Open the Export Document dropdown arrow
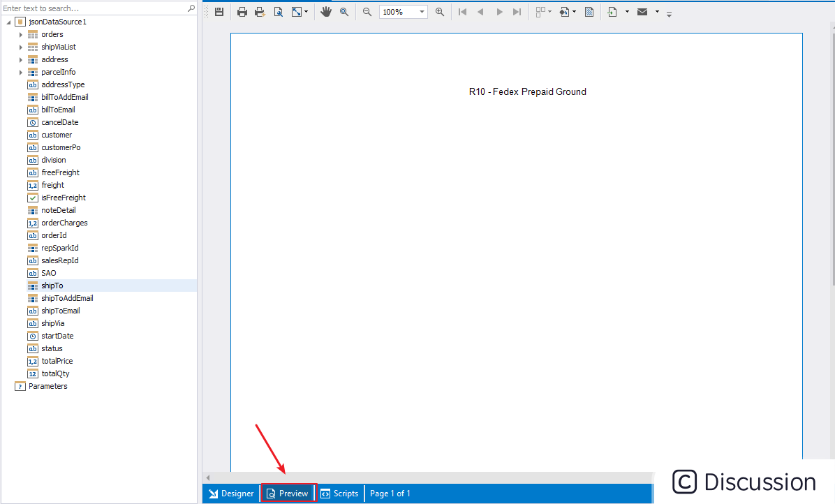The height and width of the screenshot is (504, 835). click(x=627, y=12)
